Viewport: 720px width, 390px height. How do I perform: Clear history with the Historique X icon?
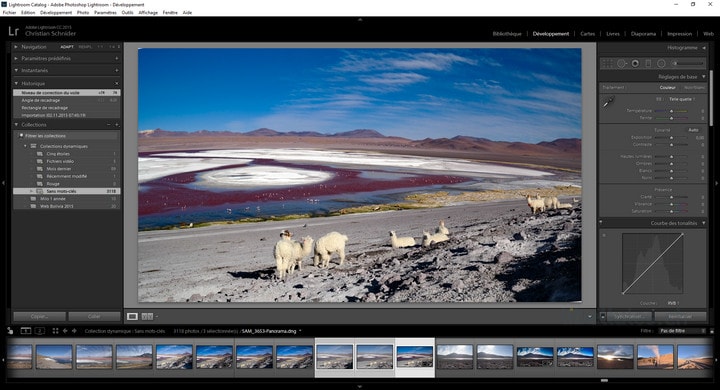pos(117,84)
